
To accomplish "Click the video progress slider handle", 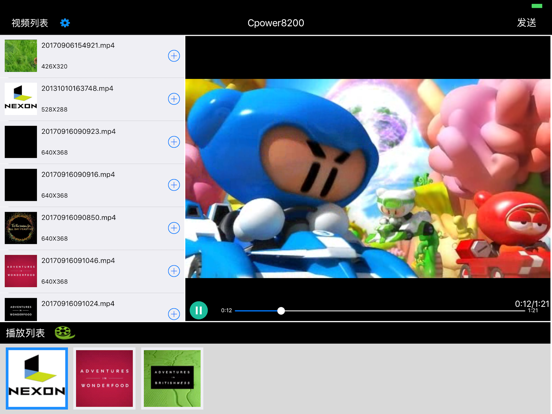I will tap(281, 311).
